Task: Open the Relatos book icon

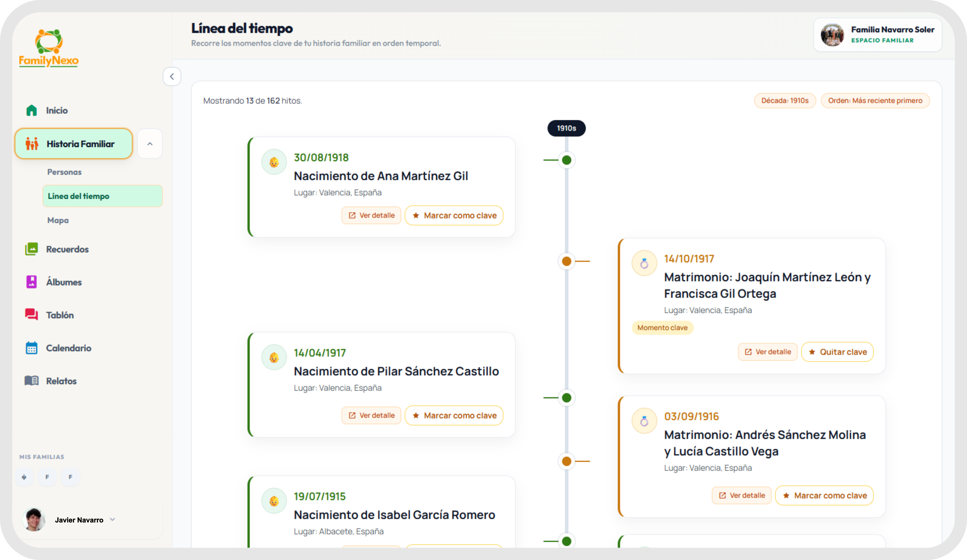Action: pyautogui.click(x=32, y=380)
